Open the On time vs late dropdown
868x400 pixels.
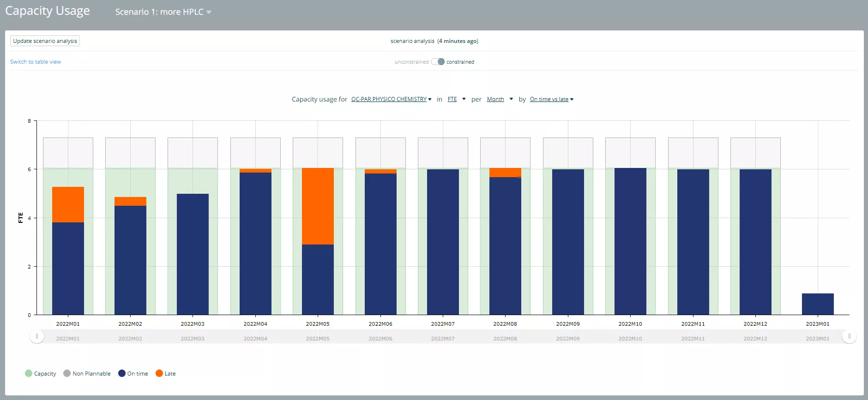coord(552,99)
